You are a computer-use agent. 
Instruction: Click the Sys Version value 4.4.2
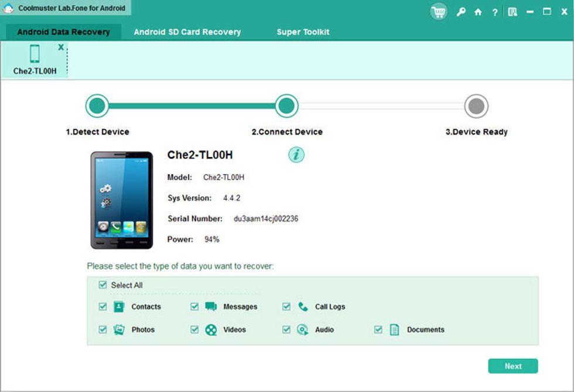click(232, 198)
